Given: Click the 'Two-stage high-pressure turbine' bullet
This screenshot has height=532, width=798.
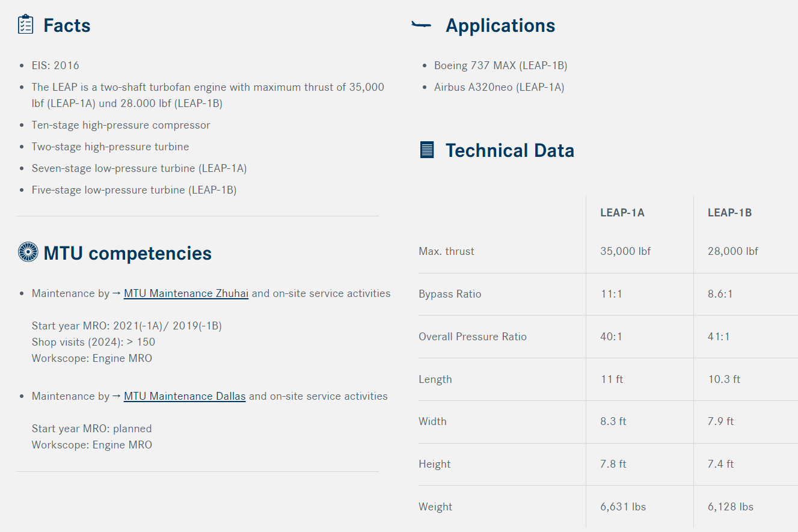Looking at the screenshot, I should [110, 147].
